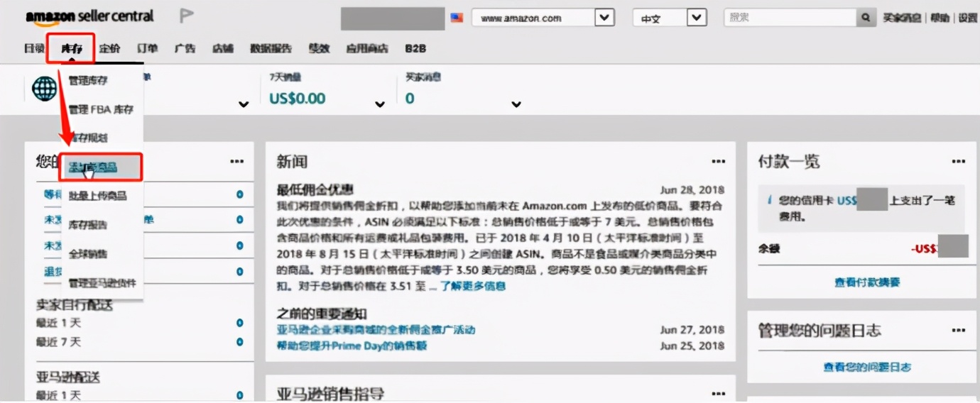Click the Jun 25, 2018 date
Image resolution: width=980 pixels, height=403 pixels.
point(692,346)
